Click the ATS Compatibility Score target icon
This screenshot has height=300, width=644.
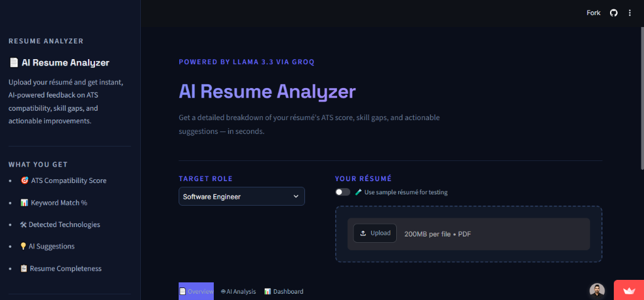[x=25, y=181]
